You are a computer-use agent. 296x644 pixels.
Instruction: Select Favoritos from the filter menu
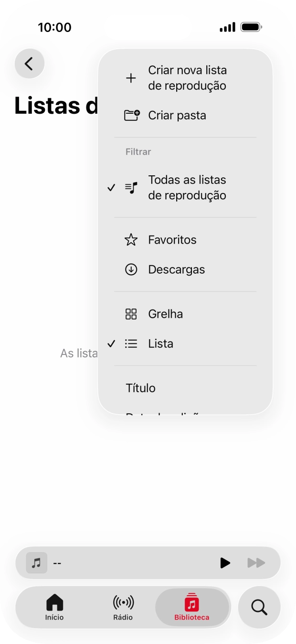tap(172, 240)
